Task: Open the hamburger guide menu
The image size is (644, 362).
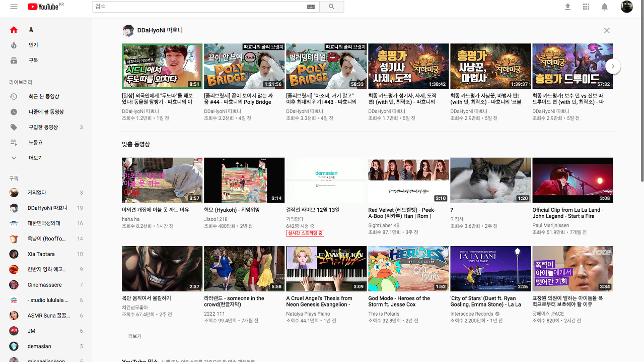Action: point(14,7)
